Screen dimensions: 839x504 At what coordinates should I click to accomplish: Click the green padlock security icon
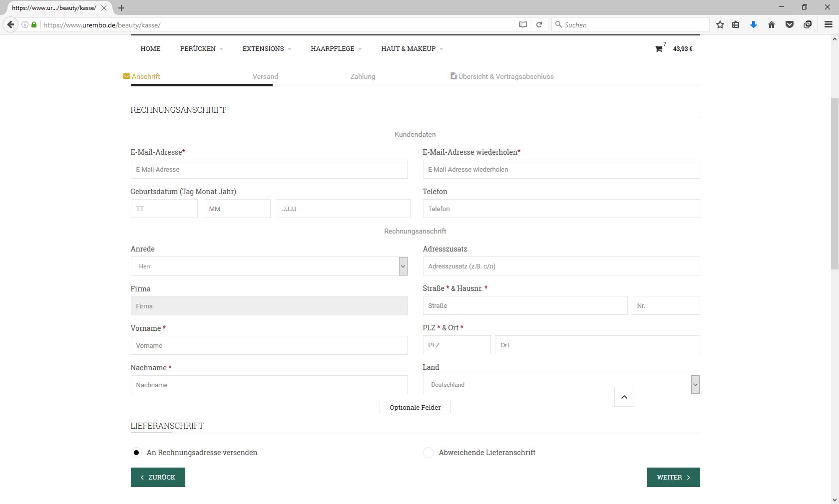pos(34,24)
